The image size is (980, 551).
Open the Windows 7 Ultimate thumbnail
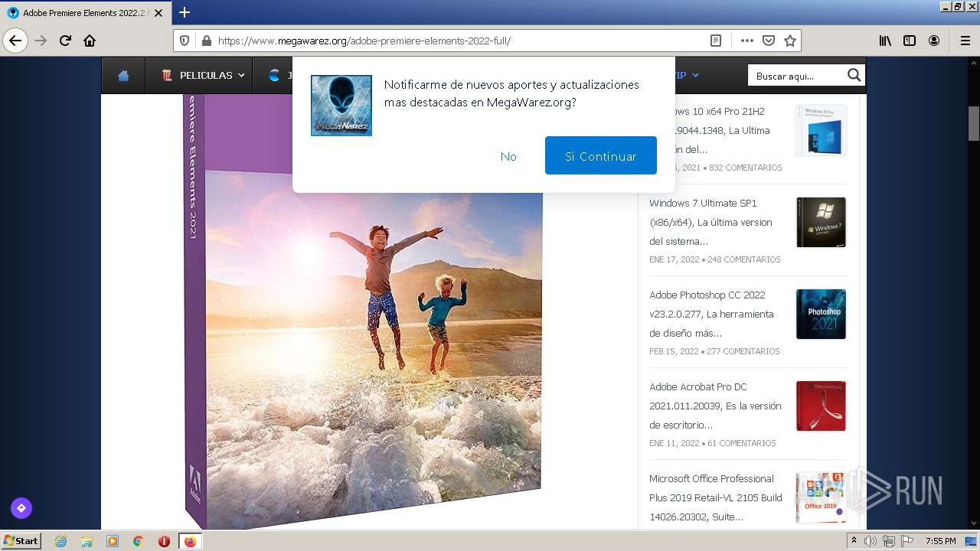point(821,222)
